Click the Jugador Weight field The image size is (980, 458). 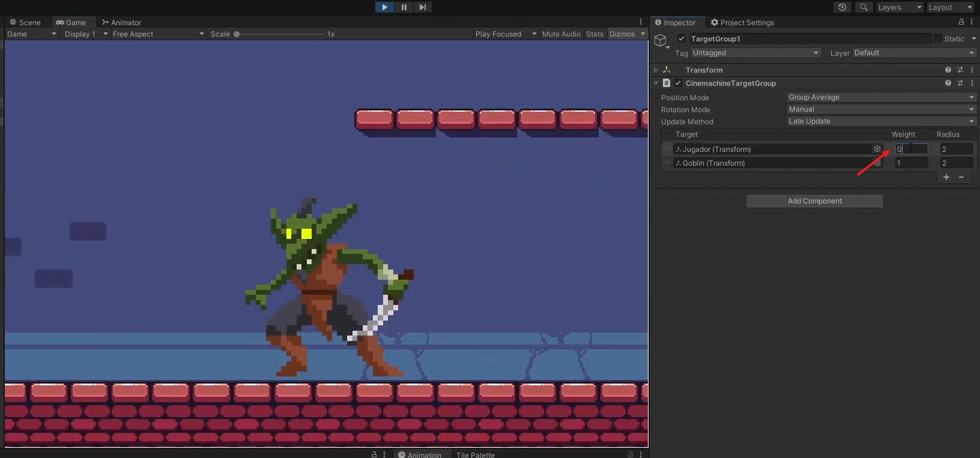pyautogui.click(x=912, y=149)
